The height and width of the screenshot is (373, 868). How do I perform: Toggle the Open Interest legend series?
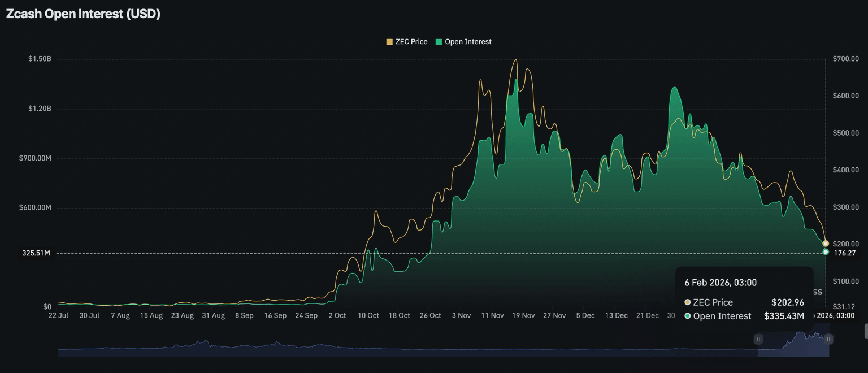tap(468, 42)
